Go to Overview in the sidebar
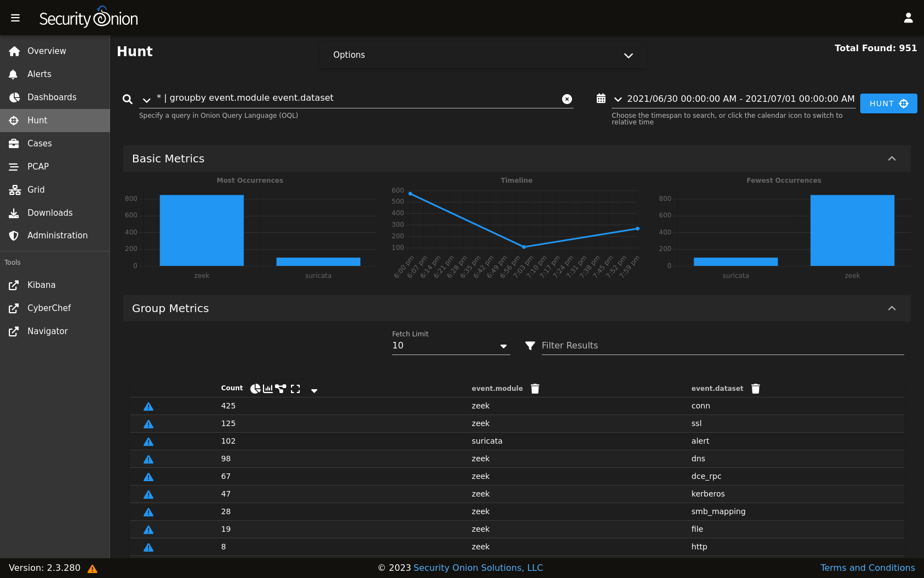The width and height of the screenshot is (924, 578). [x=55, y=51]
